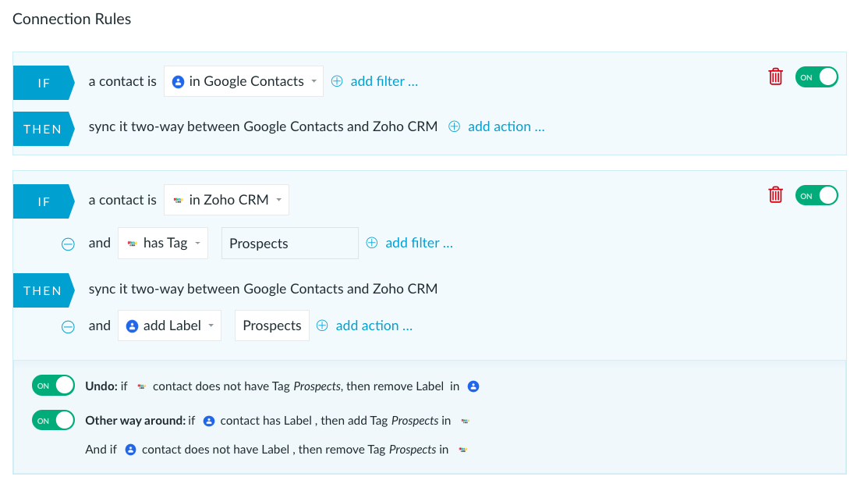The width and height of the screenshot is (868, 491).
Task: Click the plus icon beside first add action
Action: [454, 127]
